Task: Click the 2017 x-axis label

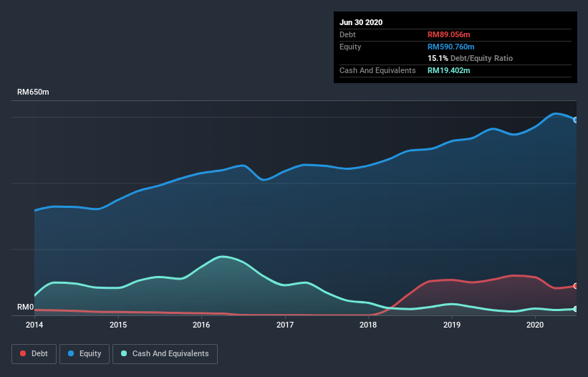Action: (285, 325)
